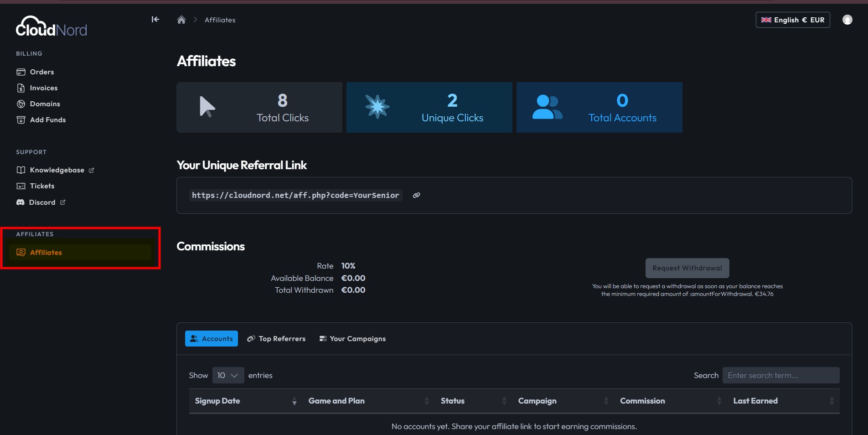
Task: Switch to Your Campaigns tab
Action: tap(352, 339)
